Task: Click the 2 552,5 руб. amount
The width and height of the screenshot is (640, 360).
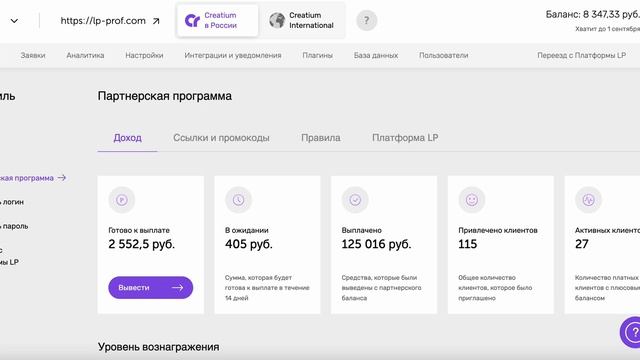Action: coord(142,244)
